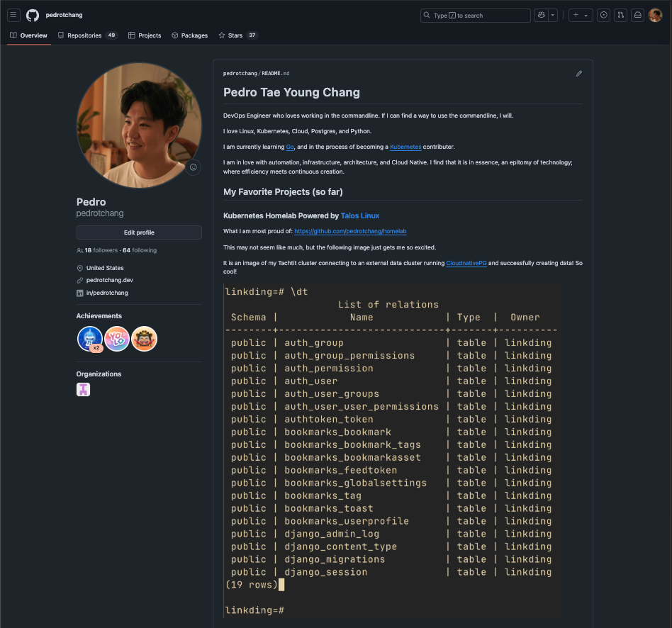Follow the Kubernetes link in README
Screen dimensions: 672x628
point(405,147)
